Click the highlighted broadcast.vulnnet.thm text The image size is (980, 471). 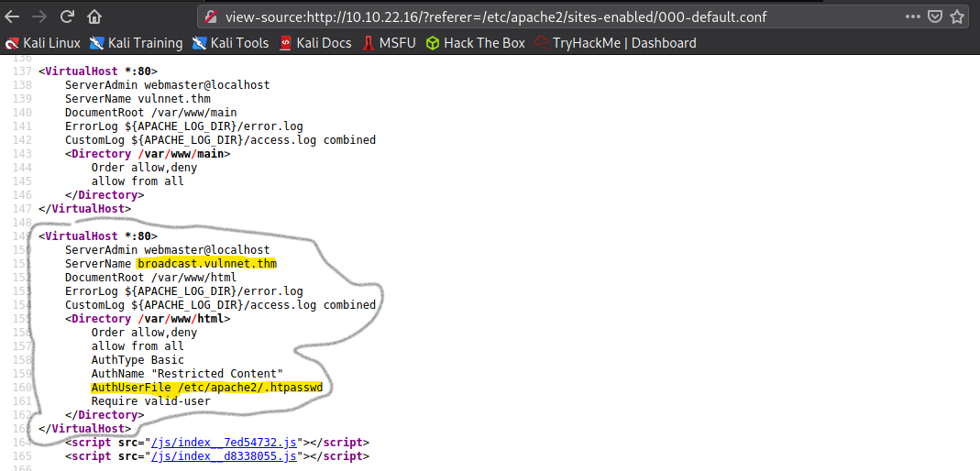click(x=206, y=264)
